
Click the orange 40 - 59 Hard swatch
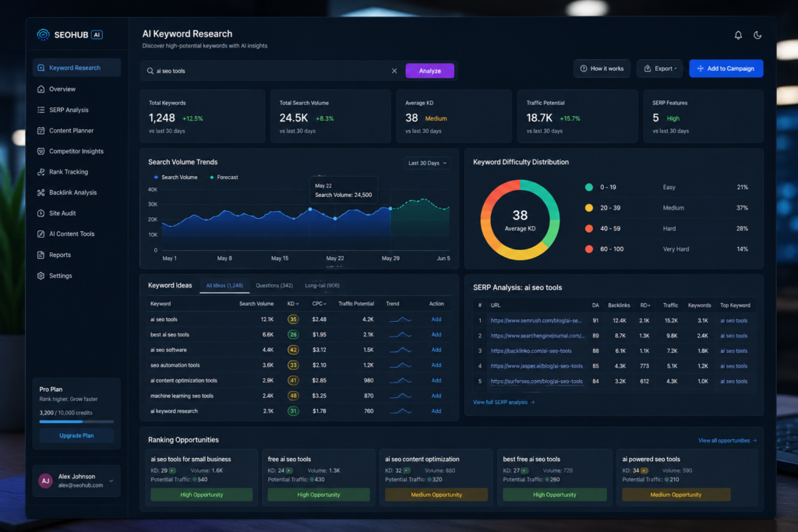pyautogui.click(x=589, y=228)
